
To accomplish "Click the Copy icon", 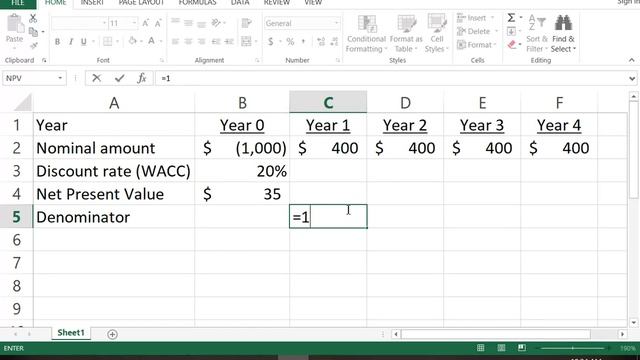I will (33, 32).
